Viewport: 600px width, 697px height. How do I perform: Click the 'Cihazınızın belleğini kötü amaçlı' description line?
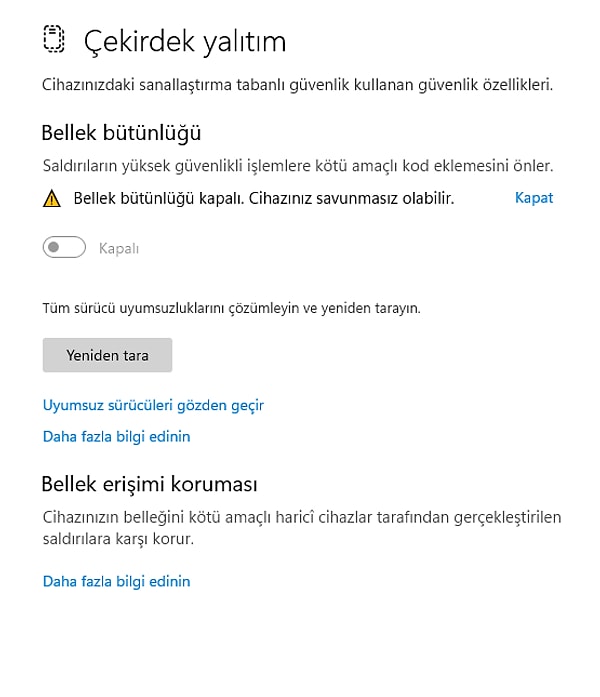[x=302, y=517]
